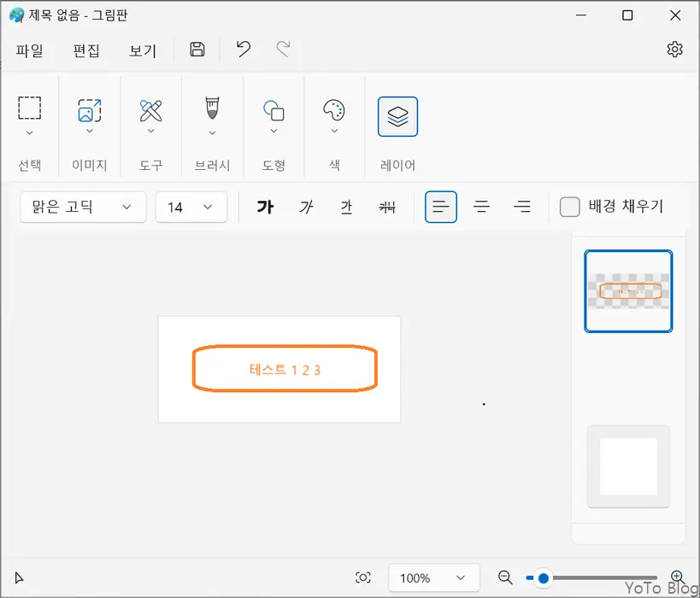Select the rectangular selection tool icon
Viewport: 700px width, 598px height.
pyautogui.click(x=30, y=109)
